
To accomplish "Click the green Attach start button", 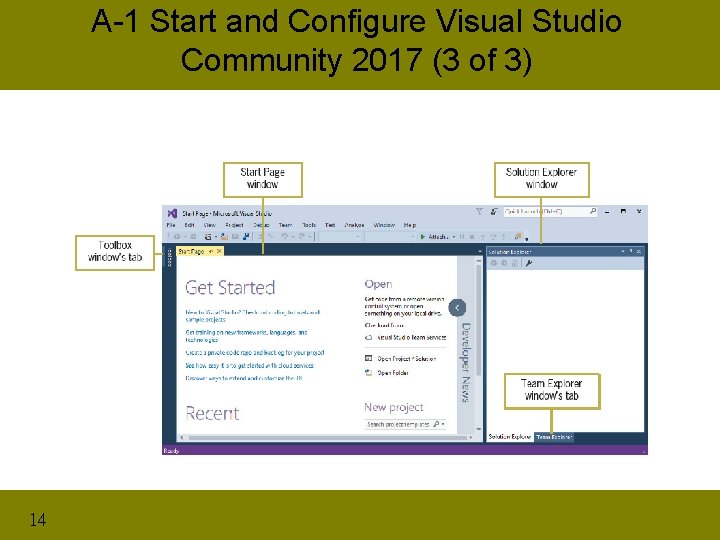I will point(434,236).
